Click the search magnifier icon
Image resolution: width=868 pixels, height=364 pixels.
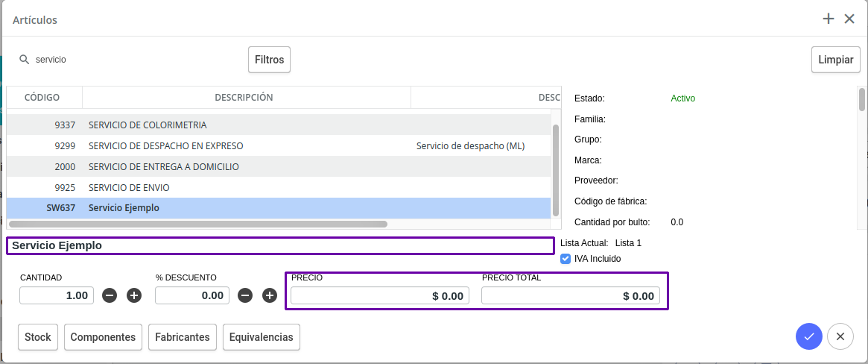[24, 59]
